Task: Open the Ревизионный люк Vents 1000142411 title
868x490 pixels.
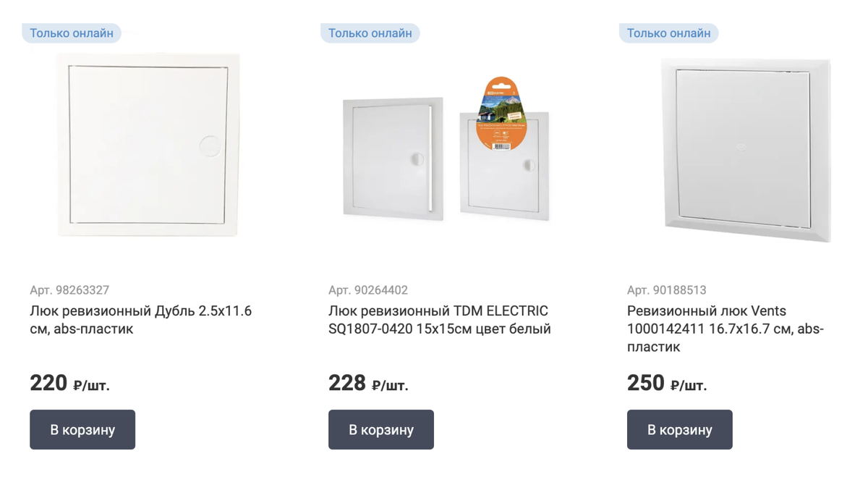Action: 725,329
